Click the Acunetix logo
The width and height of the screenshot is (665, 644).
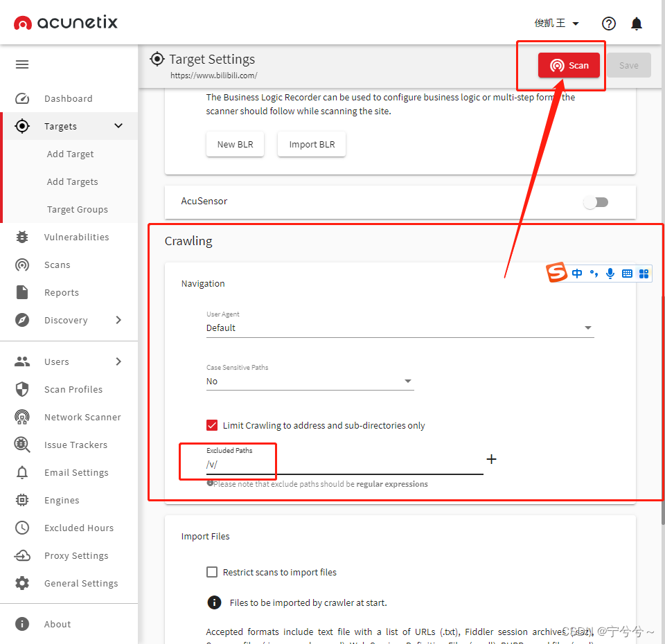click(x=65, y=22)
